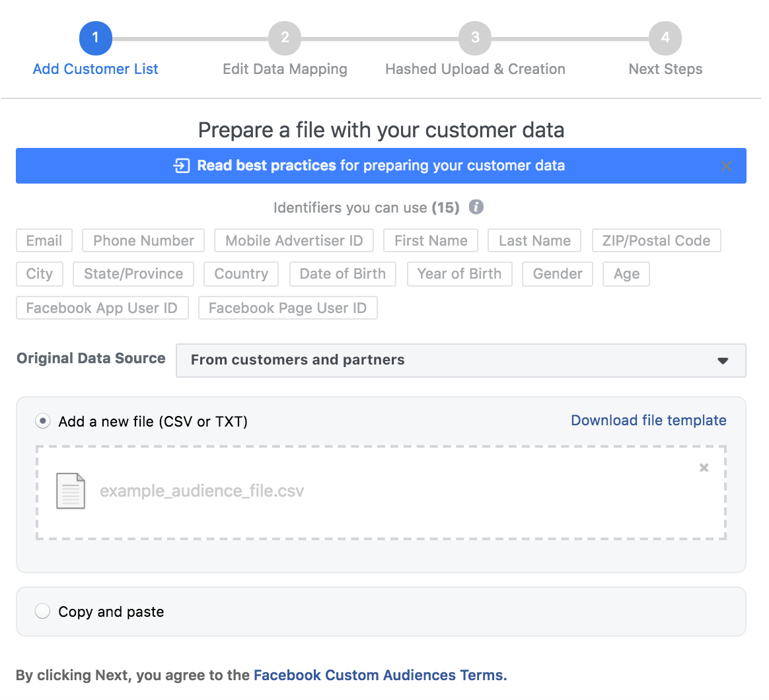Click the Mobile Advertiser ID identifier tag
Image resolution: width=769 pixels, height=700 pixels.
[x=294, y=240]
